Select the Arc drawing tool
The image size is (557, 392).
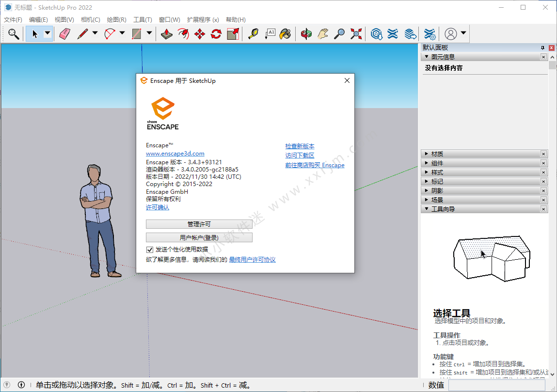pyautogui.click(x=110, y=34)
